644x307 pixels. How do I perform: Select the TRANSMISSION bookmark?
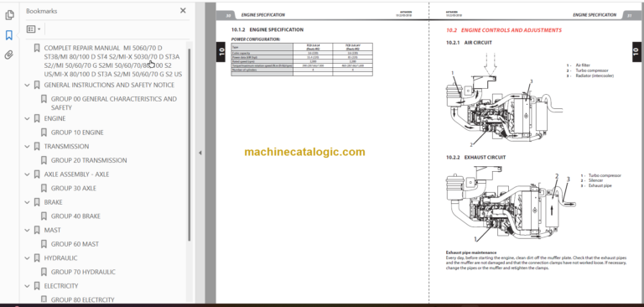pos(66,146)
